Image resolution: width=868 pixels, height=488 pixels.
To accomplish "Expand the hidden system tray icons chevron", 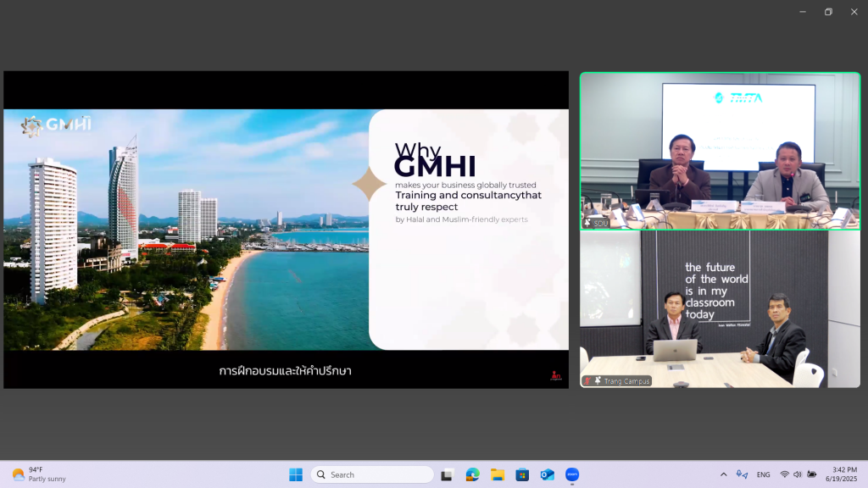I will pos(723,474).
